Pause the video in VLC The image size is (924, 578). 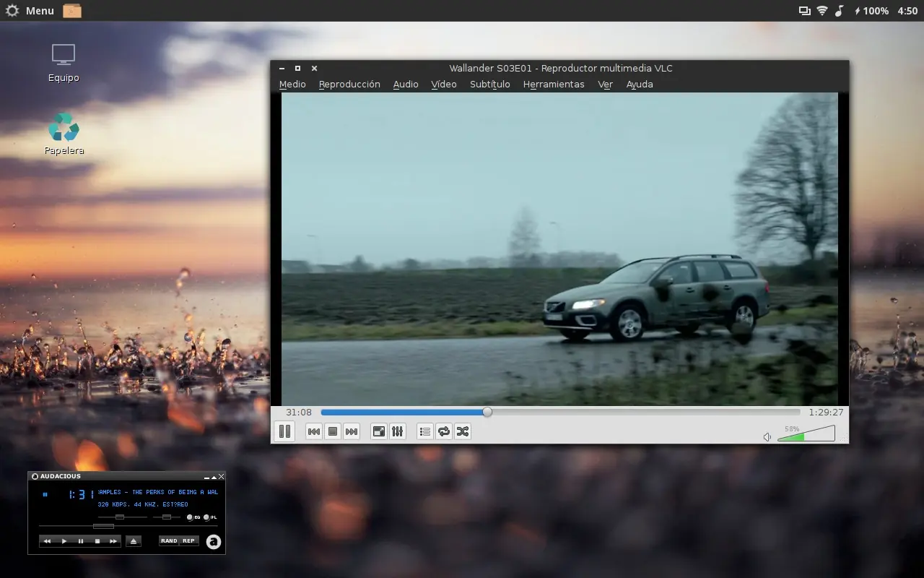[x=284, y=431]
